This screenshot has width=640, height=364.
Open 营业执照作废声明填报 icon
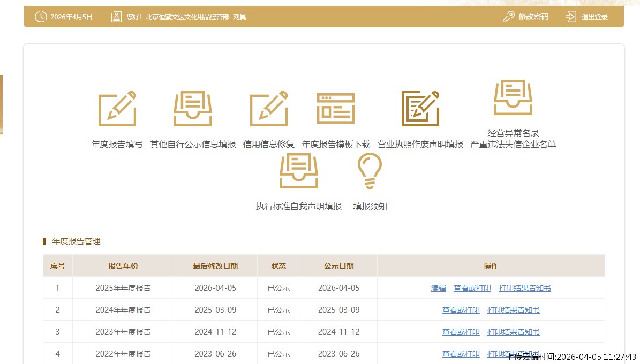pos(420,109)
